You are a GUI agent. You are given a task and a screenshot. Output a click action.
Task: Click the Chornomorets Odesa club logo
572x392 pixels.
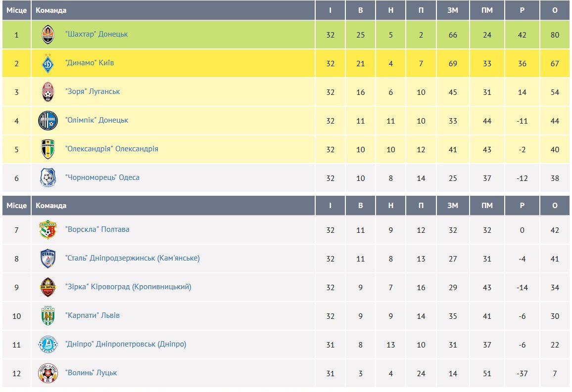[48, 178]
